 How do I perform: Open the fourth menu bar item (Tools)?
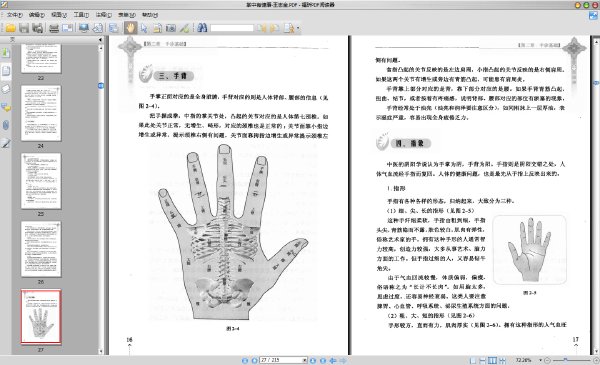pos(81,15)
